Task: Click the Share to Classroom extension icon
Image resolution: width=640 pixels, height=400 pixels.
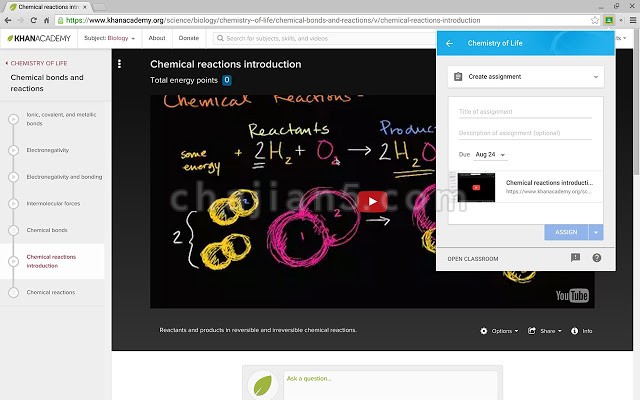Action: [x=609, y=20]
